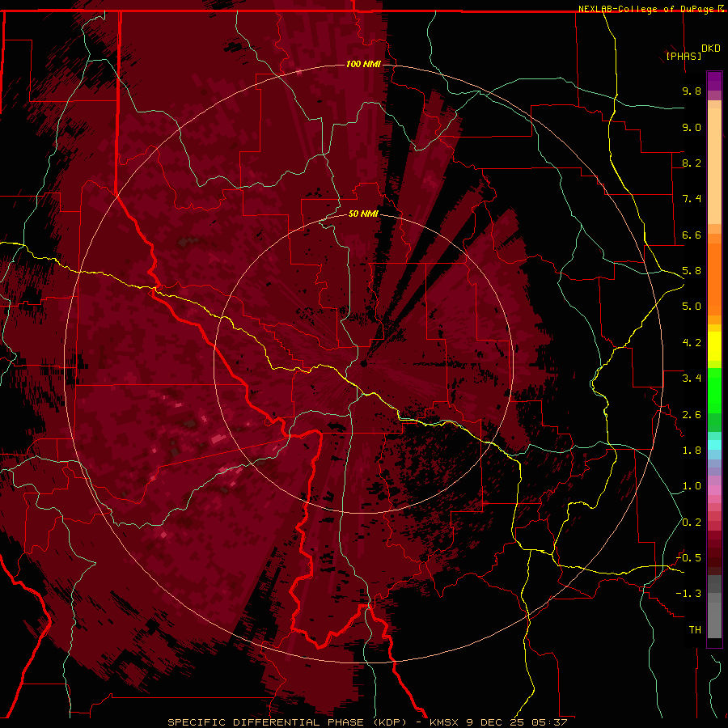Click the 3.4 value on color scale
728x728 pixels.
(x=692, y=379)
